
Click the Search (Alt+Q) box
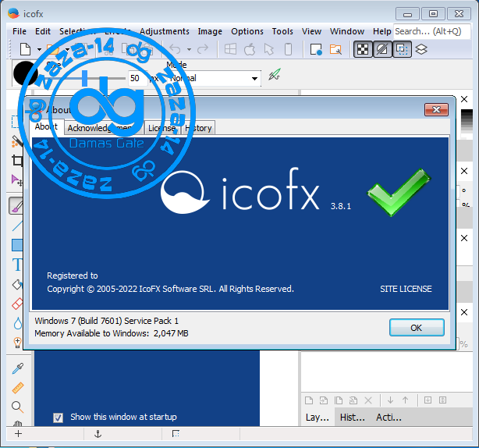tap(431, 31)
